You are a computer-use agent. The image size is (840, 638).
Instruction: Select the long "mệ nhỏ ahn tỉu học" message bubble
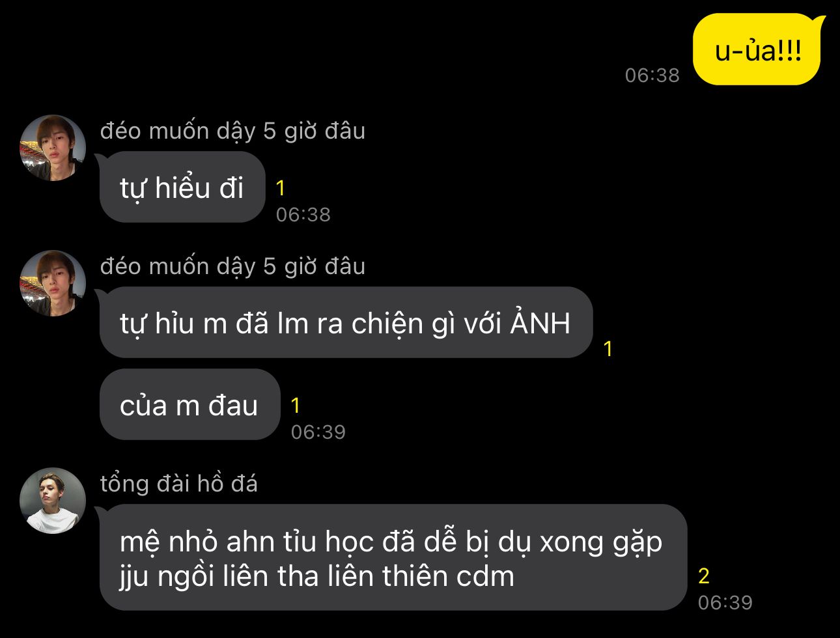(x=393, y=558)
